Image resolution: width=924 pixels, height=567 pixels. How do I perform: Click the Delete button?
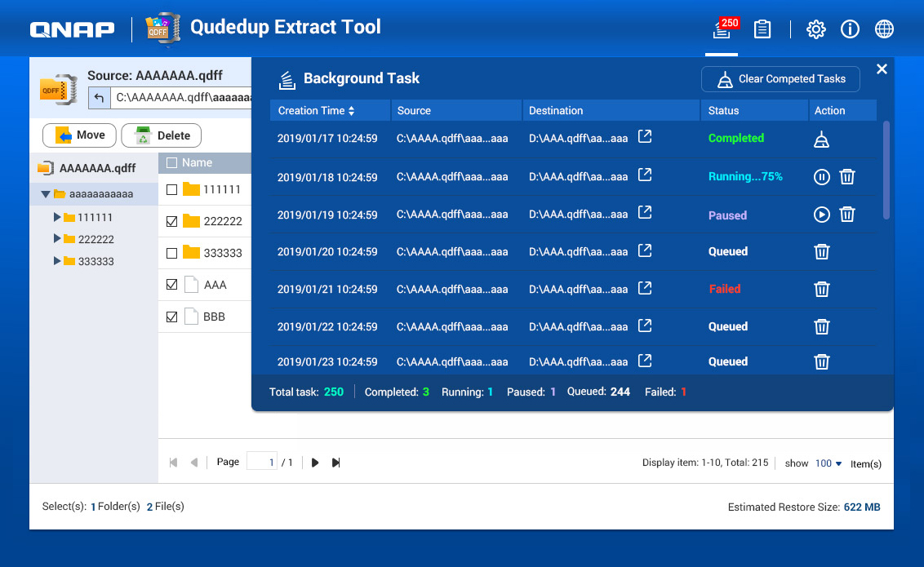point(161,135)
